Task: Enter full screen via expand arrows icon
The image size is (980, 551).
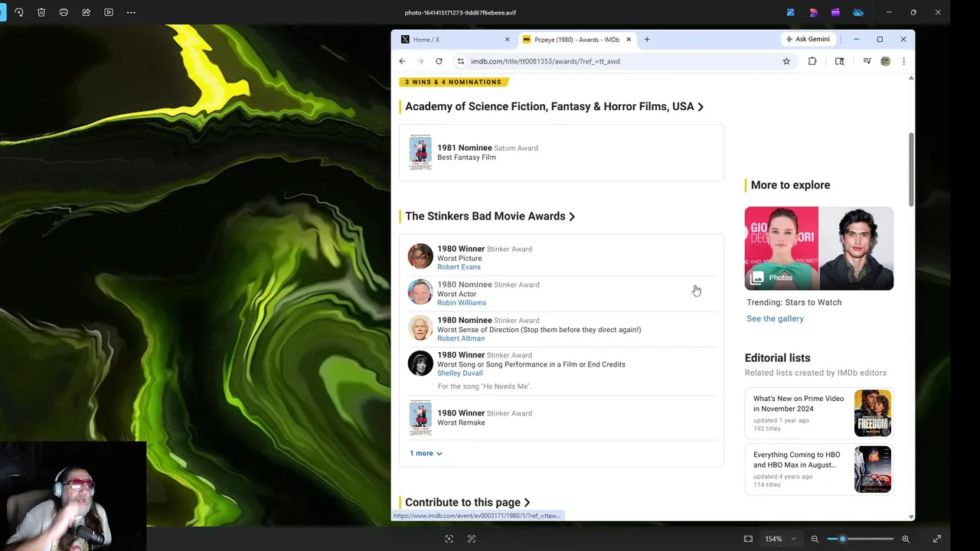Action: click(x=936, y=539)
